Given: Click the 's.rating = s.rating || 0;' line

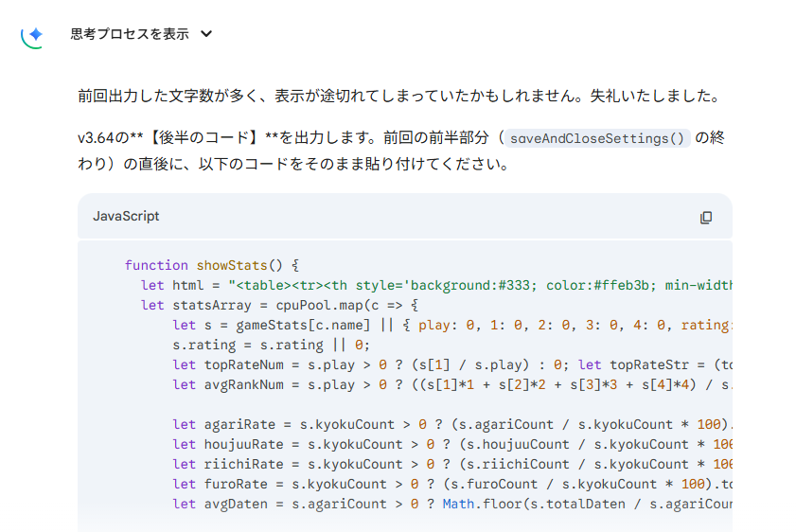Looking at the screenshot, I should [x=271, y=345].
